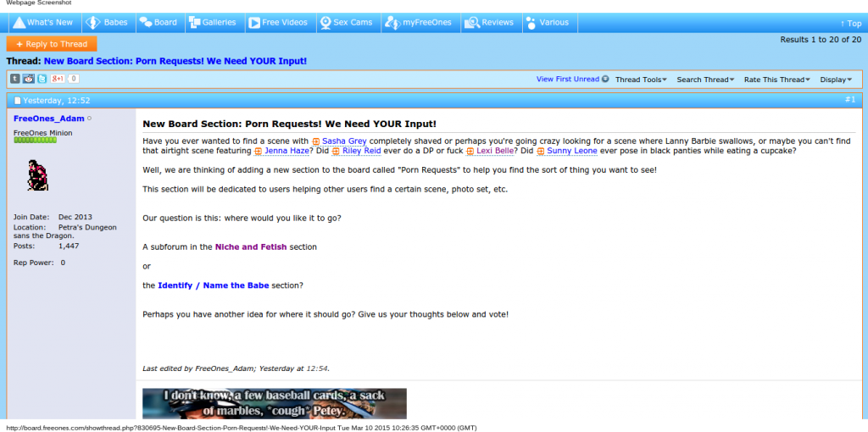This screenshot has width=868, height=432.
Task: Click the icon before the Sasha Grey link
Action: 316,141
